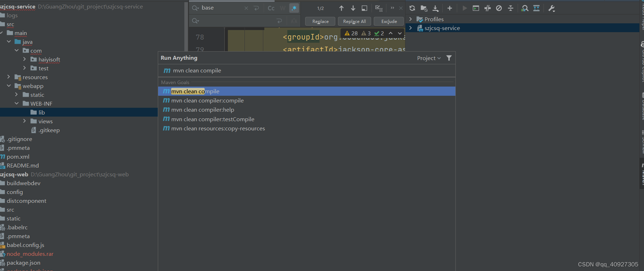Screen dimensions: 644x271
Task: Focus the replace text field
Action: 238,21
